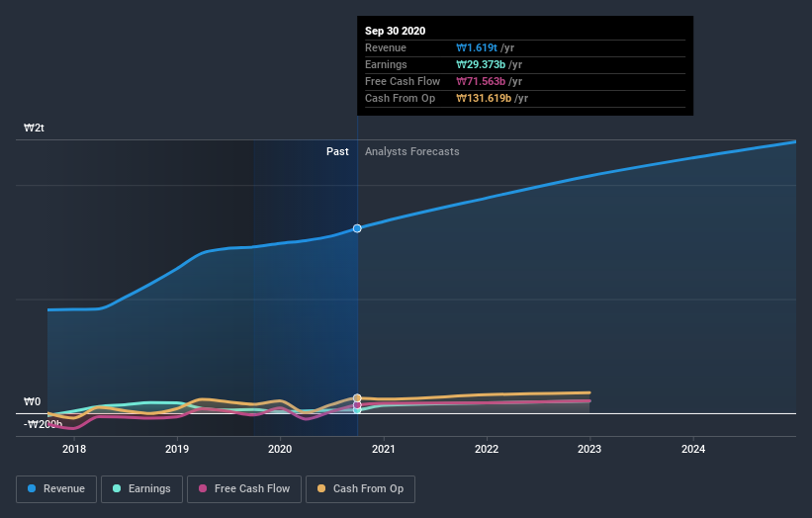The height and width of the screenshot is (518, 812).
Task: Click the ₩131.619b cash from op value
Action: (x=485, y=98)
